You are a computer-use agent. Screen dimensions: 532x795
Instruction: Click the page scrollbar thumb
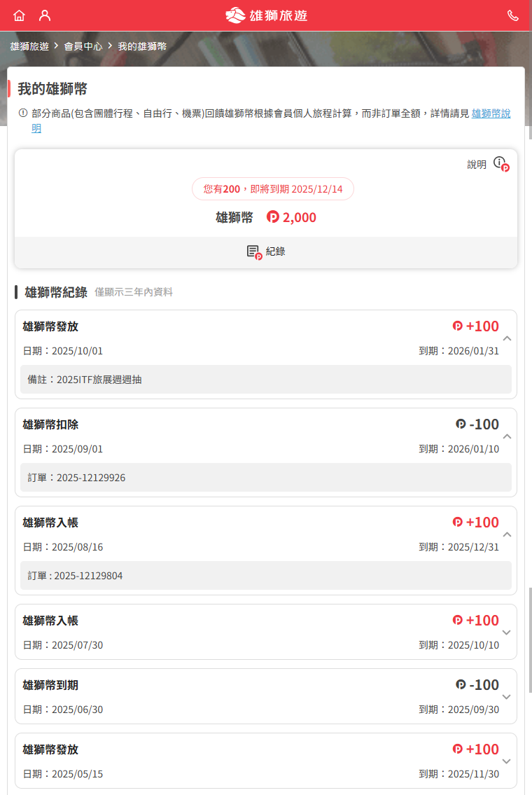(530, 640)
